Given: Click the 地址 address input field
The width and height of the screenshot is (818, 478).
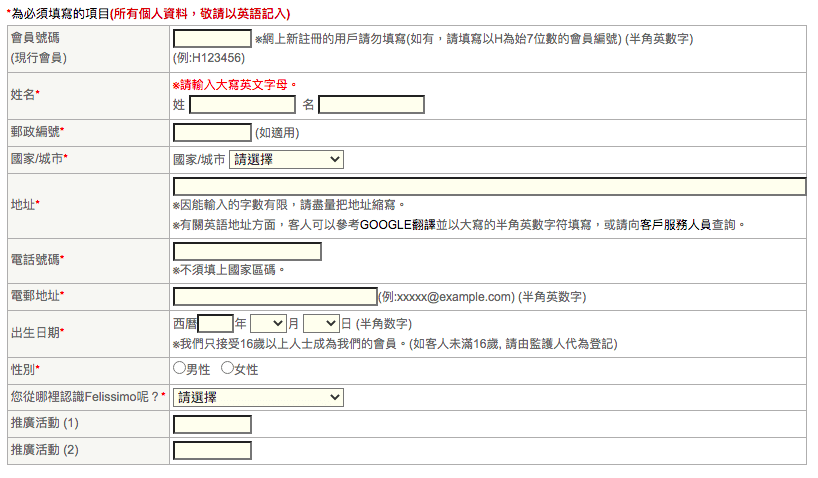Looking at the screenshot, I should click(x=490, y=187).
